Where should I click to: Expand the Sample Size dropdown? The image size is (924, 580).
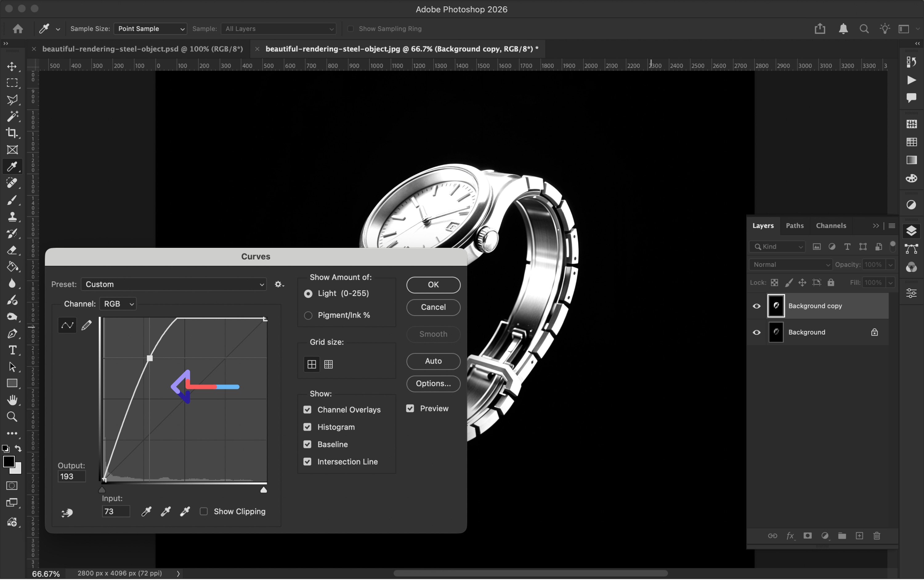coord(150,29)
